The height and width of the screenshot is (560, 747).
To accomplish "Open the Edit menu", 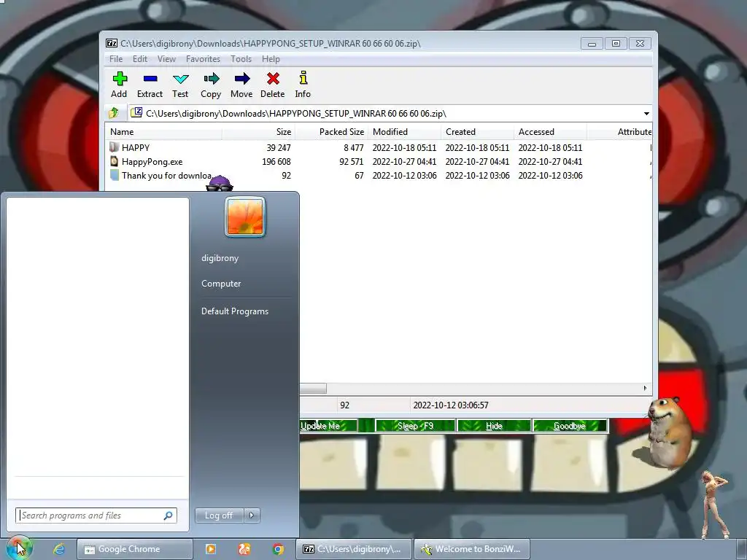I will [139, 59].
